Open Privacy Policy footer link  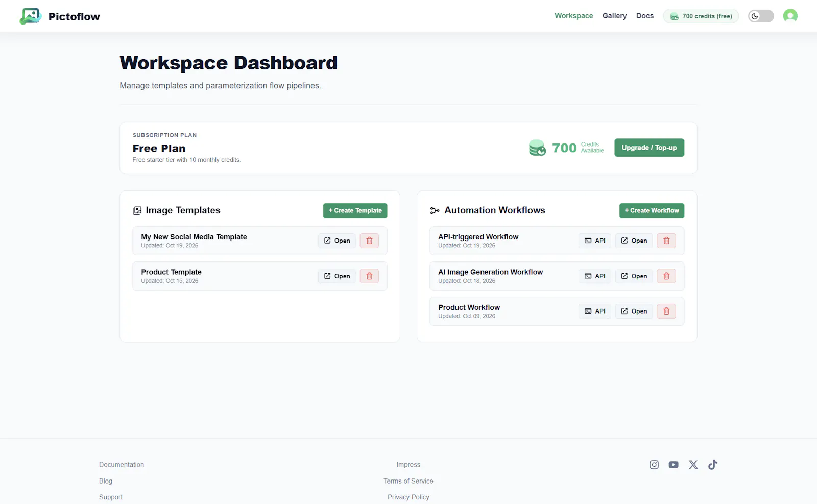coord(408,497)
